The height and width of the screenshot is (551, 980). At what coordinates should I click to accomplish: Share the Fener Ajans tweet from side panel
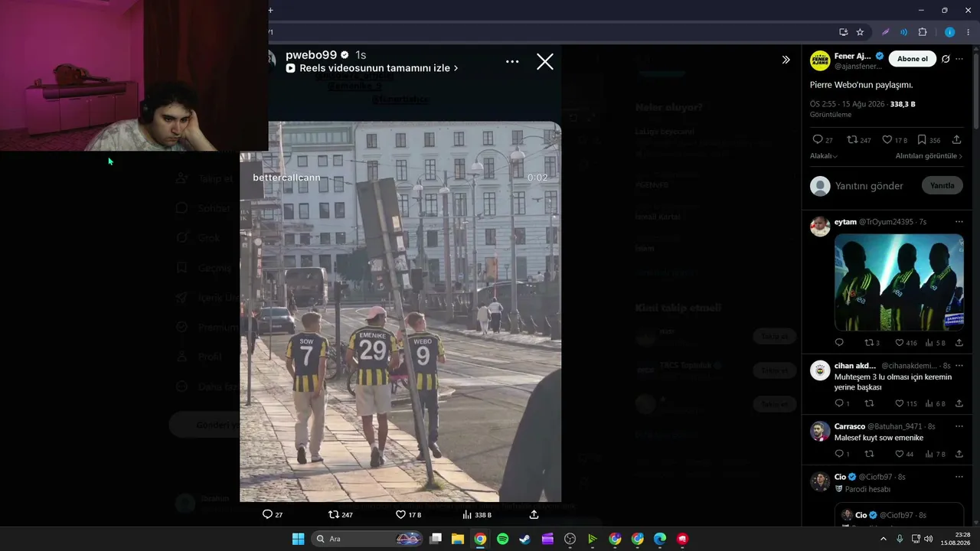tap(957, 140)
